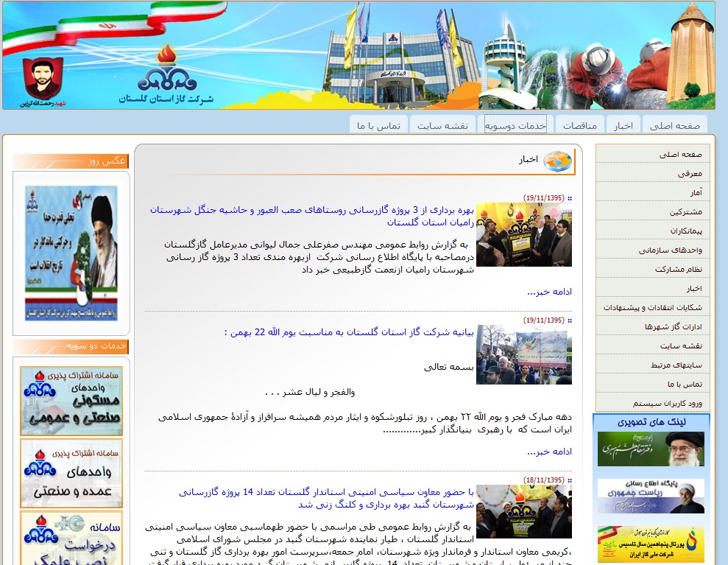This screenshot has width=728, height=565.
Task: Go to the تماس با ما top tab
Action: point(378,126)
